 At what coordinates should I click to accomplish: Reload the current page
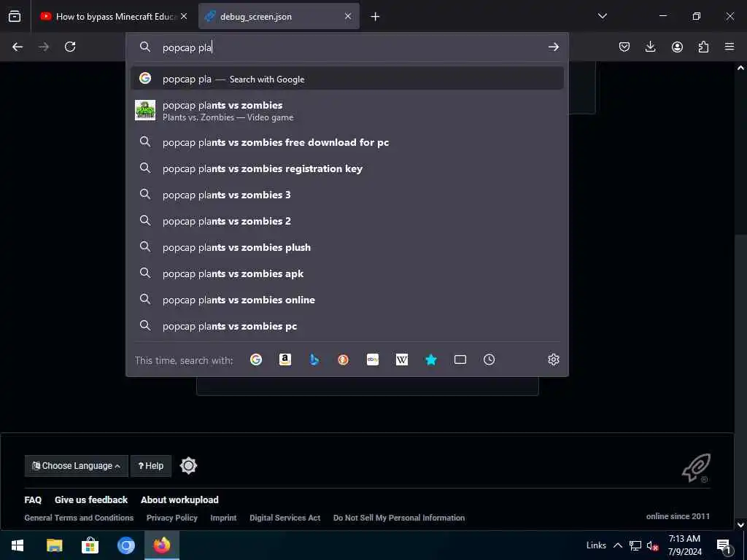pos(70,47)
